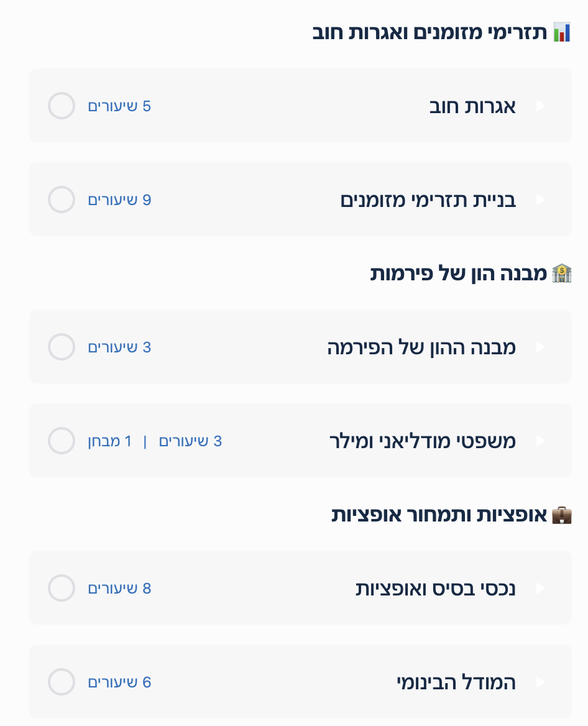Expand the משפטי מודליאני ומילר arrow
Viewport: 588px width, 726px height.
(x=540, y=441)
